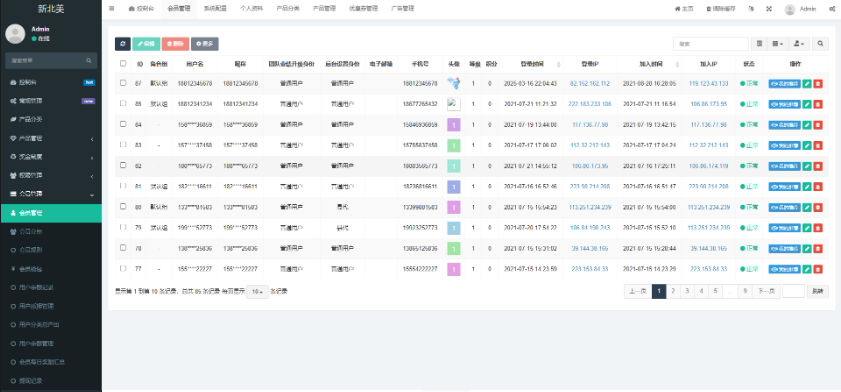Click the purple avatar thumbnail for user ID 84
The width and height of the screenshot is (841, 392).
coord(454,125)
